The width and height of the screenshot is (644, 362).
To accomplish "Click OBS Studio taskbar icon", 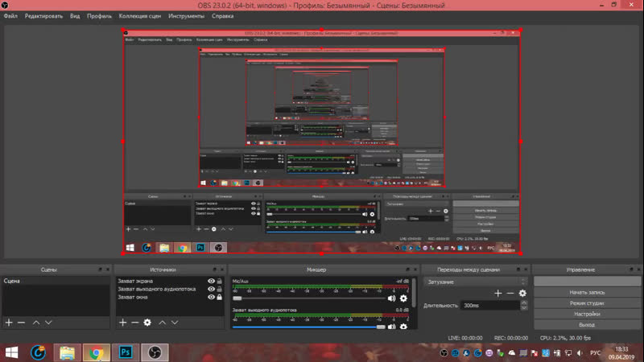I will (x=155, y=352).
